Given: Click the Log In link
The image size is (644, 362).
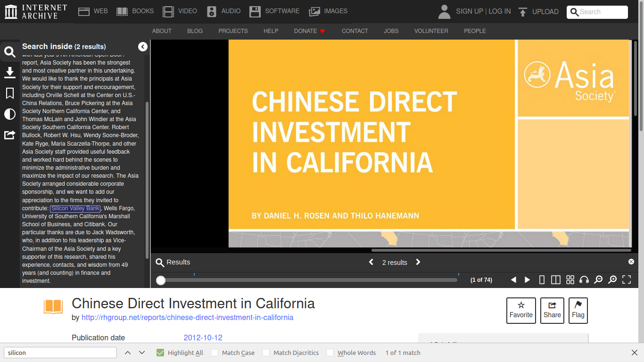Looking at the screenshot, I should pyautogui.click(x=500, y=11).
